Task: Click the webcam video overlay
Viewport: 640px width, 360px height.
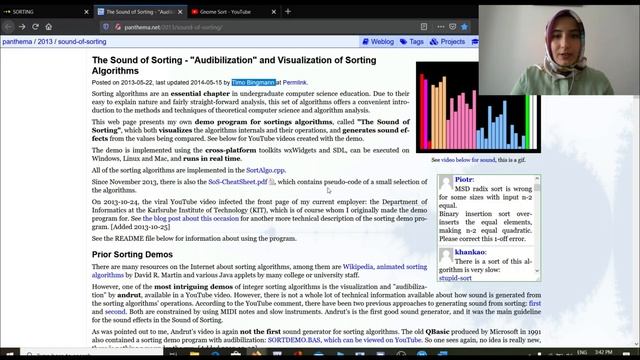Action: (558, 50)
